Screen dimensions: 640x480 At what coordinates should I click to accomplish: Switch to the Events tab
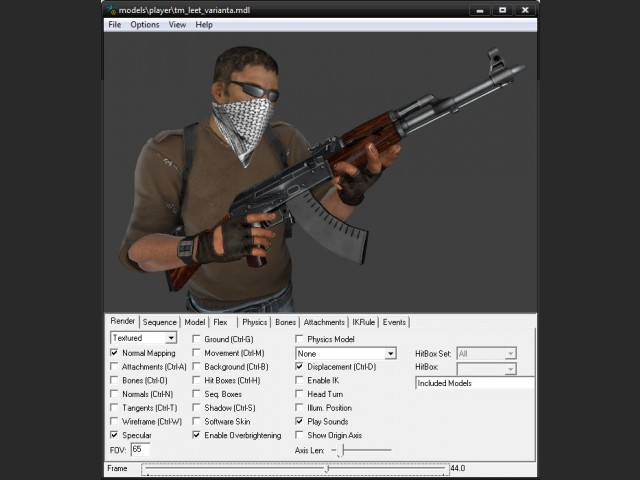(x=394, y=322)
